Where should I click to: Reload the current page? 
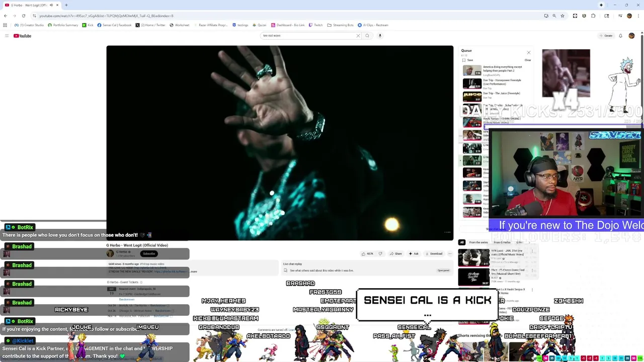pyautogui.click(x=23, y=16)
